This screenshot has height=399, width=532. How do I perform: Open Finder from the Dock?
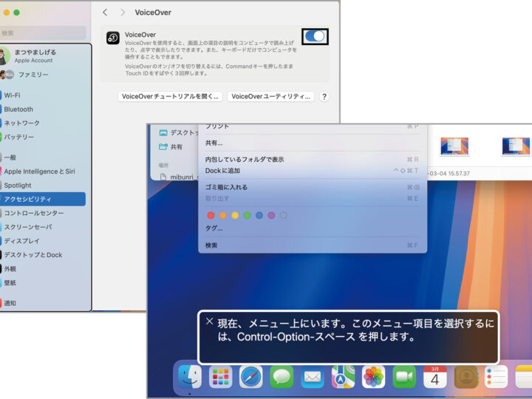190,377
